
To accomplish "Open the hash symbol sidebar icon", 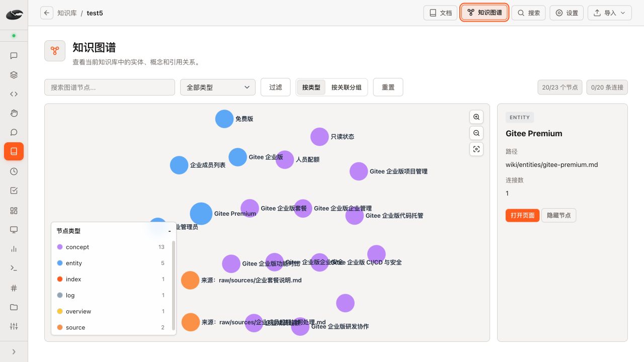I will coord(14,288).
